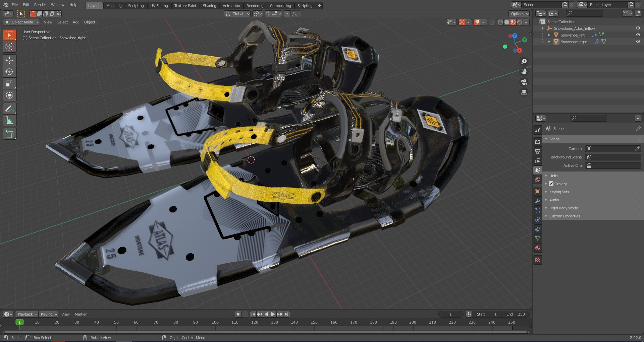644x342 pixels.
Task: Toggle auto keying record button
Action: 238,314
